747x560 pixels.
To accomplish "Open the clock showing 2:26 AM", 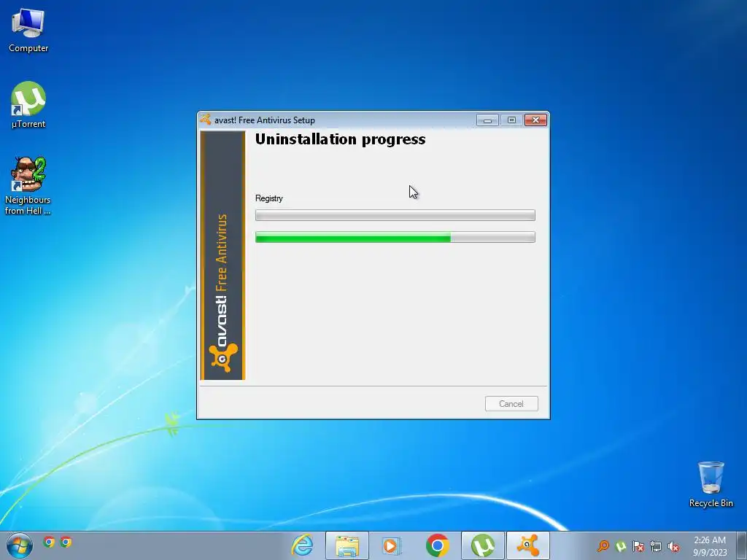I will (x=710, y=545).
